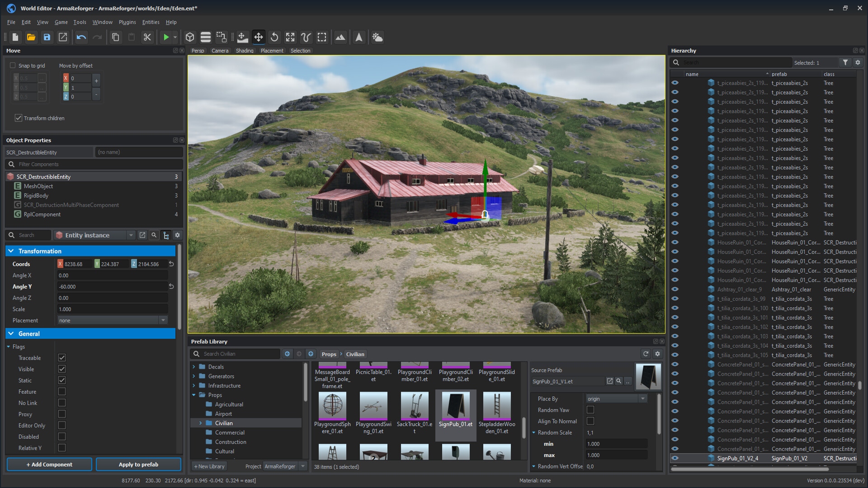Image resolution: width=868 pixels, height=488 pixels.
Task: Switch to the Camera tab above viewport
Action: click(220, 51)
